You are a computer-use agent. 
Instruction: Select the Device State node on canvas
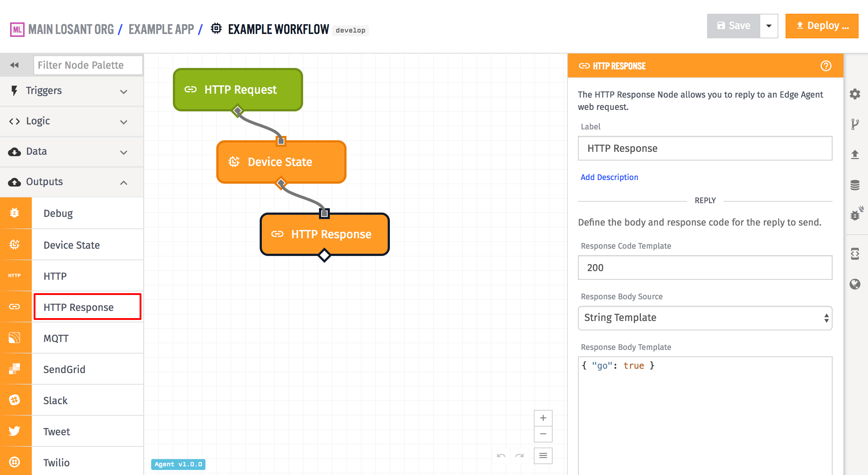tap(281, 162)
